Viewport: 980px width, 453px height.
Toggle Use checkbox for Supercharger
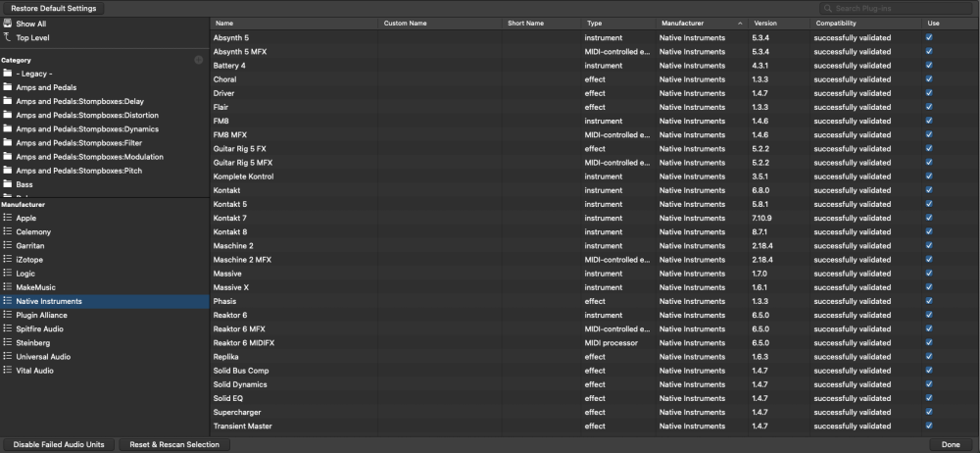coord(929,412)
